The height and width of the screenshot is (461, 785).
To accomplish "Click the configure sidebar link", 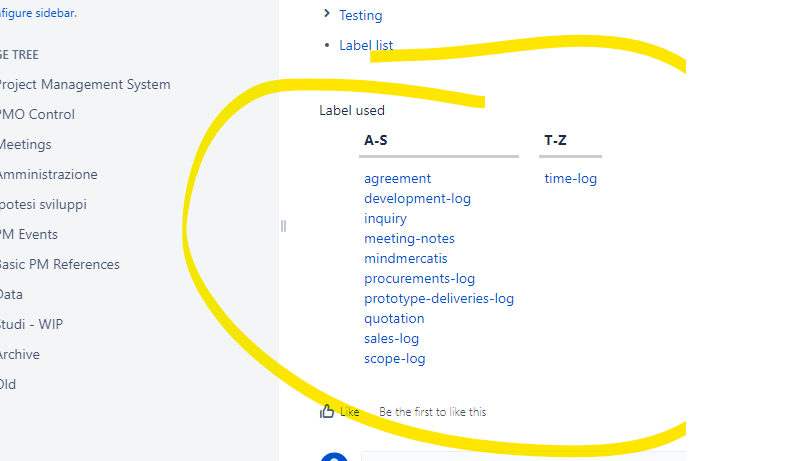I will tap(38, 13).
